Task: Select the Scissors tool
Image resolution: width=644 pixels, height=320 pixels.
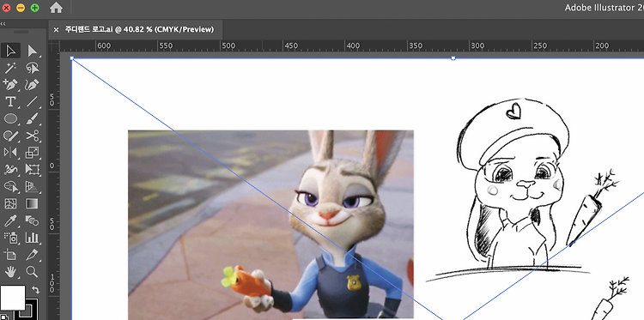Action: tap(32, 136)
